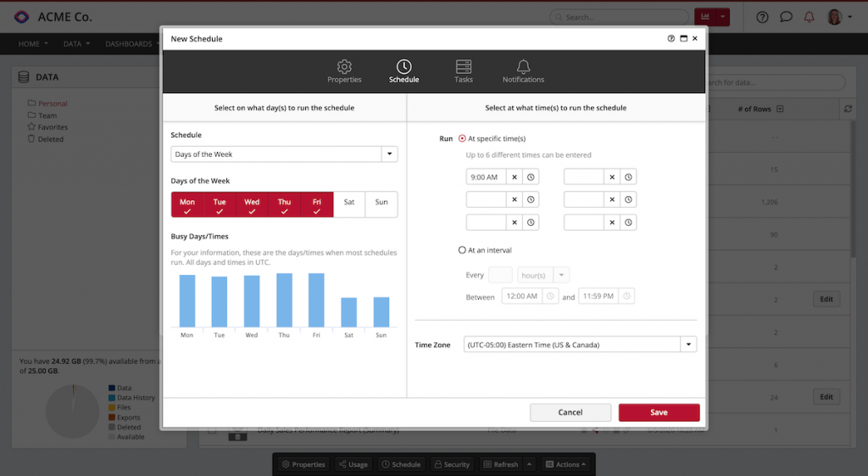
Task: Expand the red button dropdown arrow beside search
Action: [x=722, y=17]
